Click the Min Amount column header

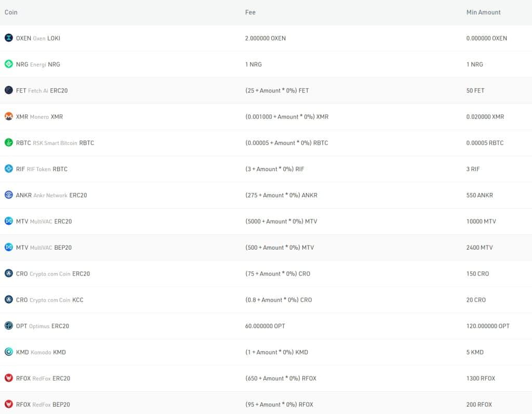[x=483, y=12]
